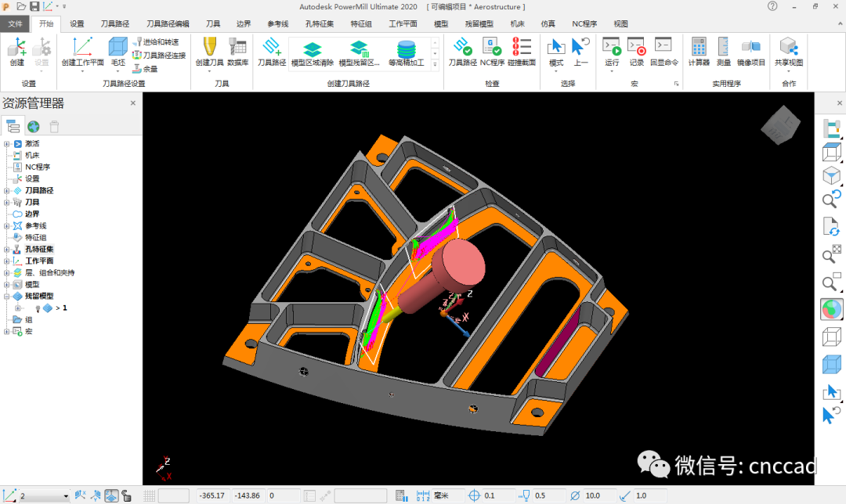Select the 机床 tree item
This screenshot has width=846, height=504.
pos(32,155)
